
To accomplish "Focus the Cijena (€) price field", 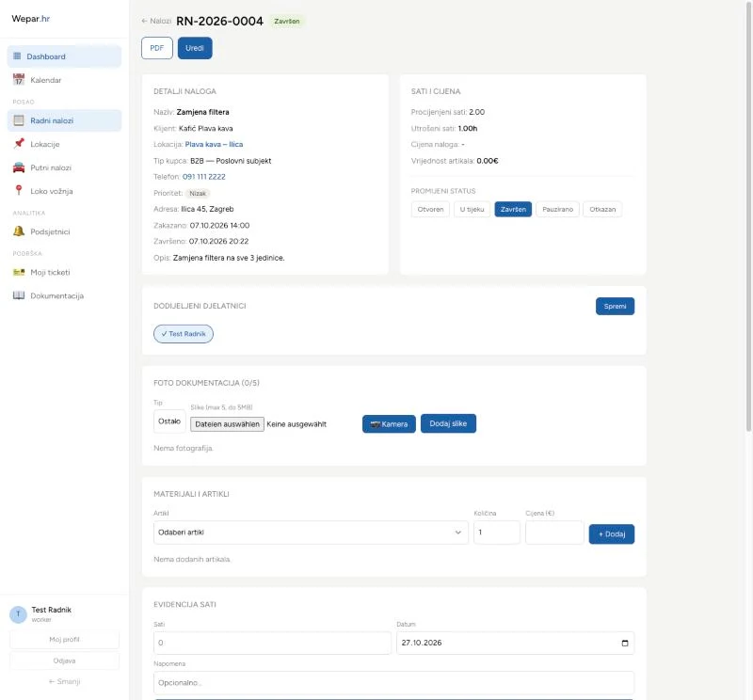I will point(554,533).
